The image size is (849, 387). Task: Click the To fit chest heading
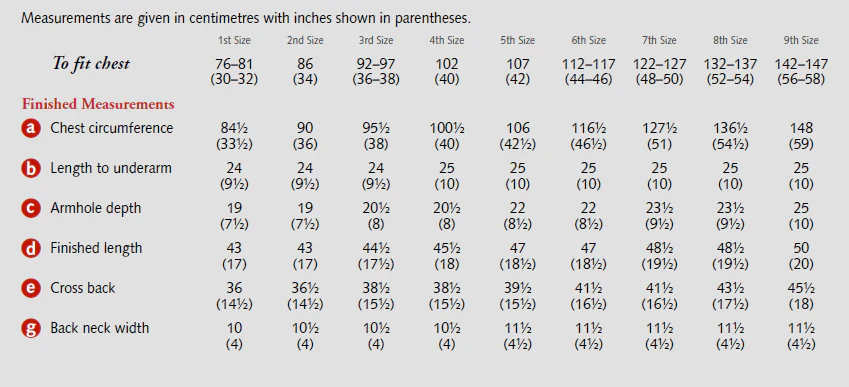(91, 64)
